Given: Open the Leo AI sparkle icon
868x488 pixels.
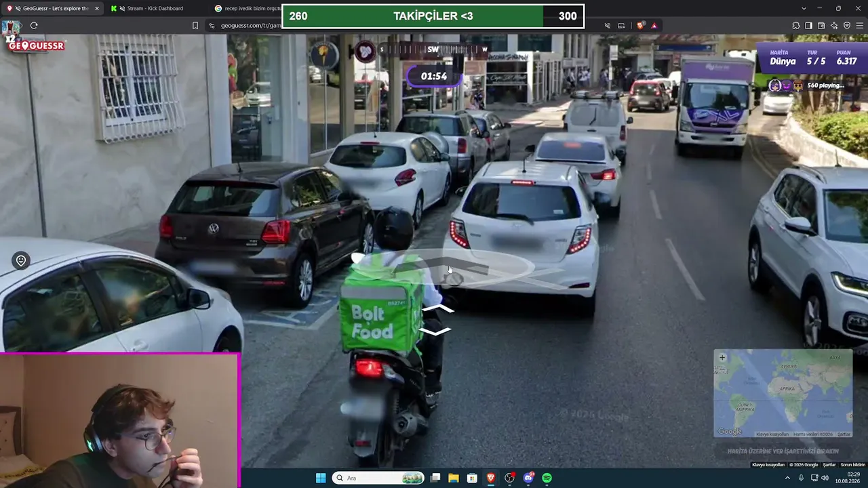Looking at the screenshot, I should point(834,26).
